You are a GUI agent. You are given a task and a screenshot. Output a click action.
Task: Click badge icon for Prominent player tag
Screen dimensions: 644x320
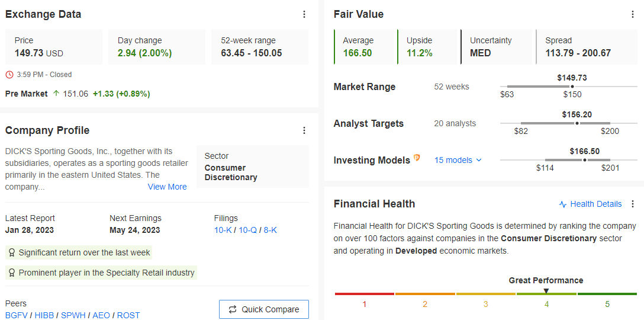[11, 273]
